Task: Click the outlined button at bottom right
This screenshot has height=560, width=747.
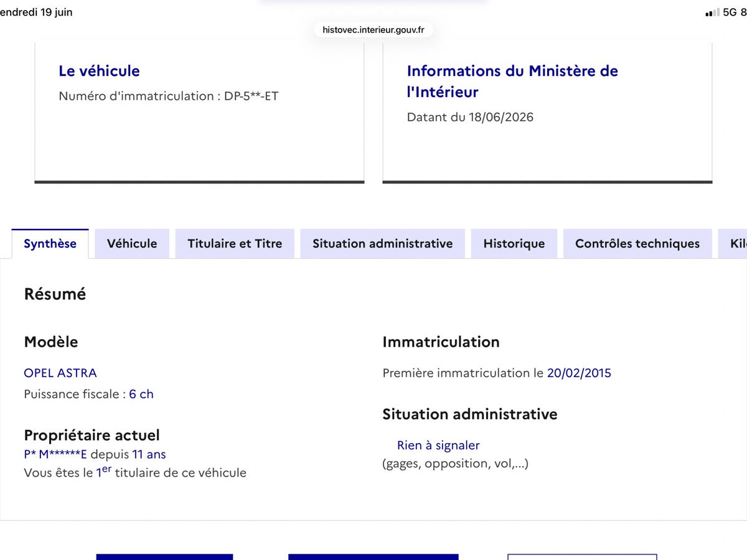Action: 582,557
